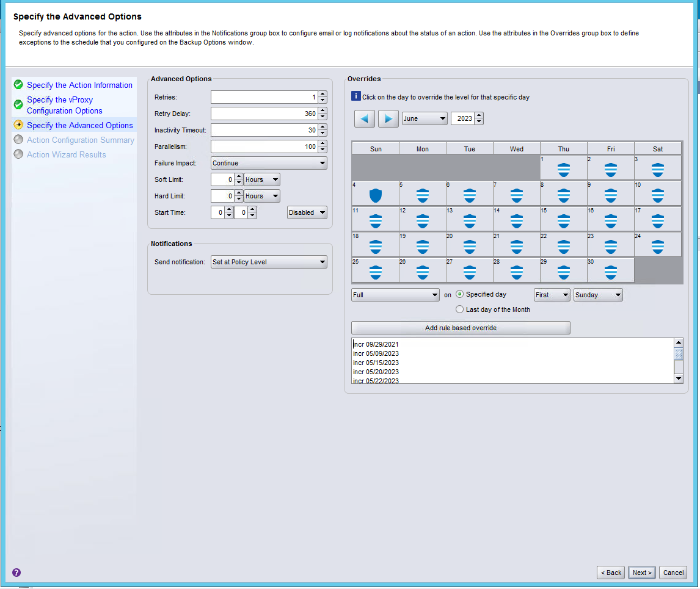Click the backup level icon on June 1
Screen dimensions: 700x589
point(564,169)
